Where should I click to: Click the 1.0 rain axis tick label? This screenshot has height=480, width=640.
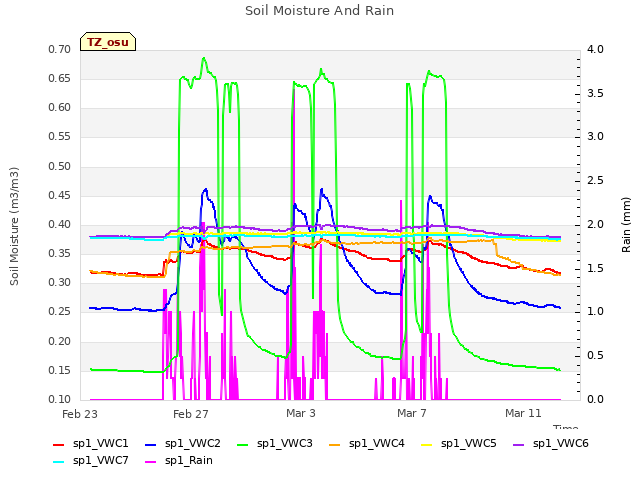[x=595, y=312]
